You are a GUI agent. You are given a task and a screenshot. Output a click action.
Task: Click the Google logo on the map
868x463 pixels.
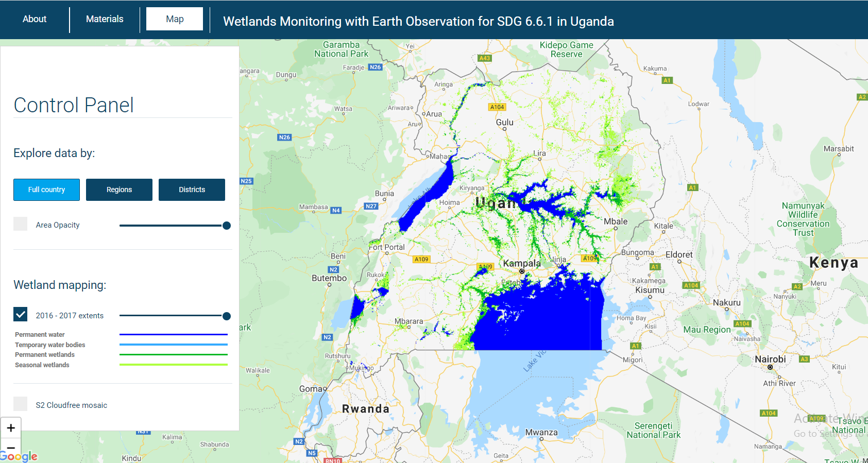19,456
